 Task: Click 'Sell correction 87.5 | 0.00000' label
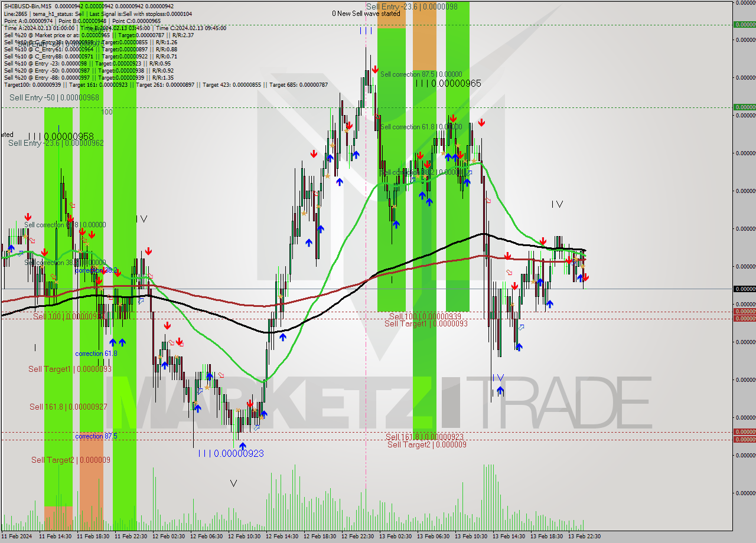pyautogui.click(x=421, y=74)
